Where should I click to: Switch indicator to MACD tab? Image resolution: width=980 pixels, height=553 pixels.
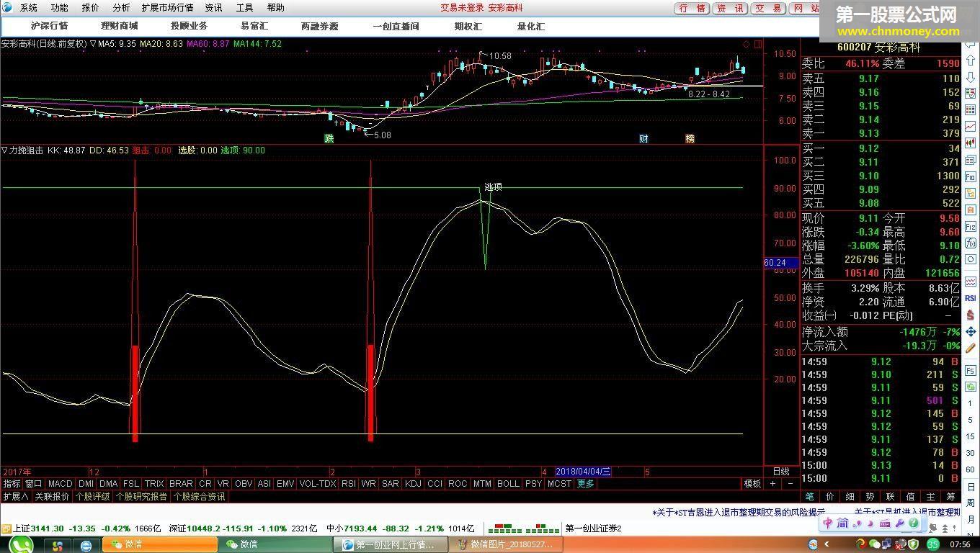click(x=60, y=484)
